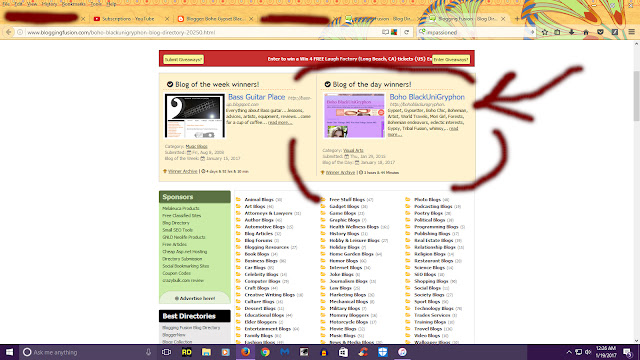
Task: Open the Firefox downloads arrow icon
Action: 571,32
